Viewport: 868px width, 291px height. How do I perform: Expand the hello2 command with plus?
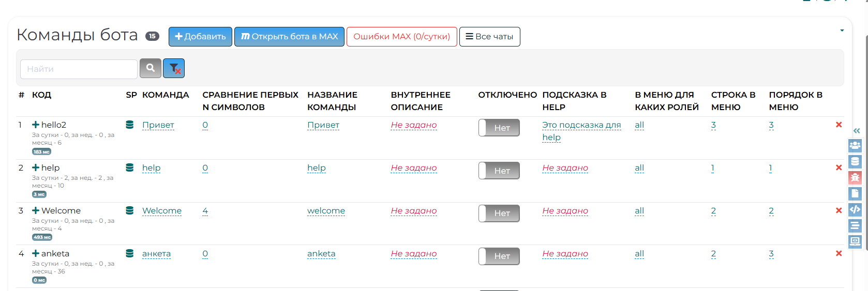[x=36, y=125]
